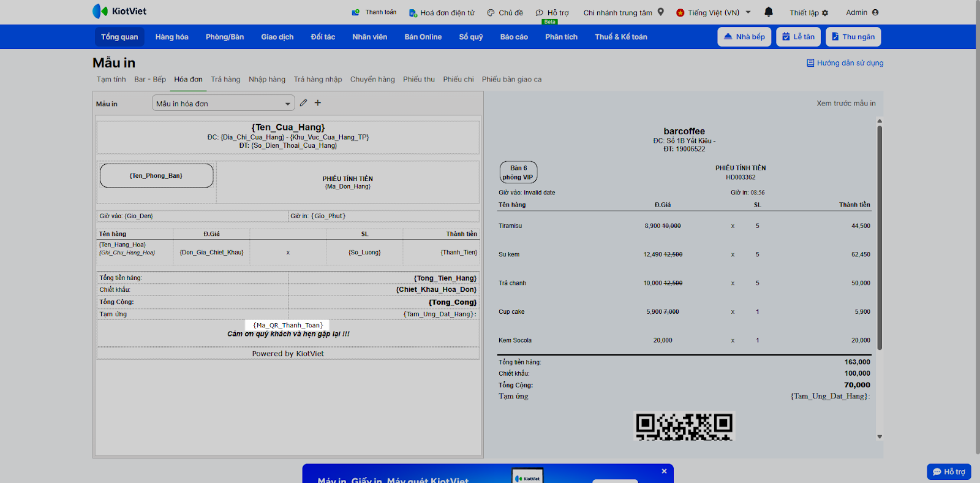Open Hỗ trợ help menu
Image resolution: width=980 pixels, height=483 pixels.
[x=552, y=12]
